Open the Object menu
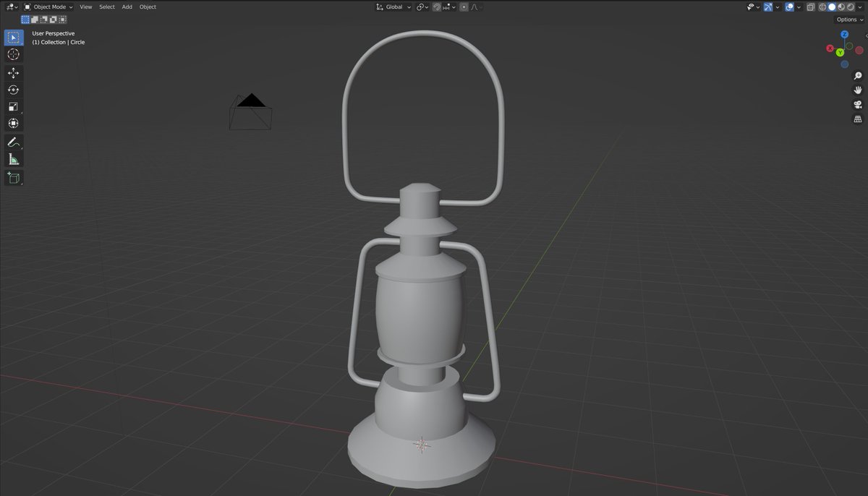 (x=148, y=7)
